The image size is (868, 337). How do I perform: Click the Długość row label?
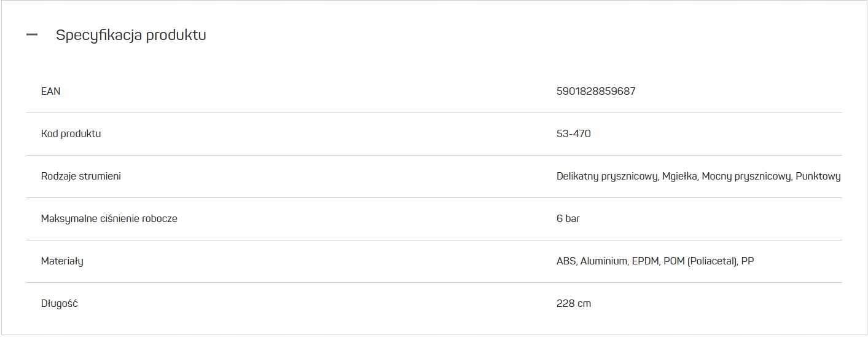tap(59, 303)
